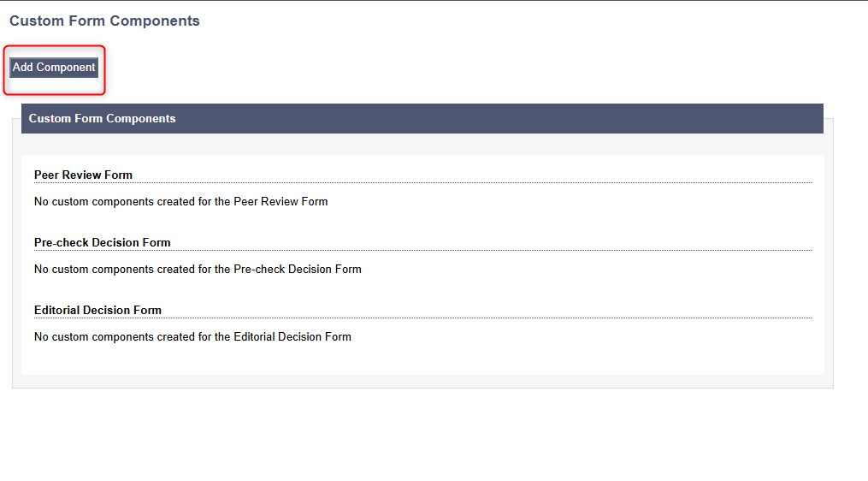Click the thin dark line at the page top
This screenshot has width=868, height=481.
(x=428, y=0)
